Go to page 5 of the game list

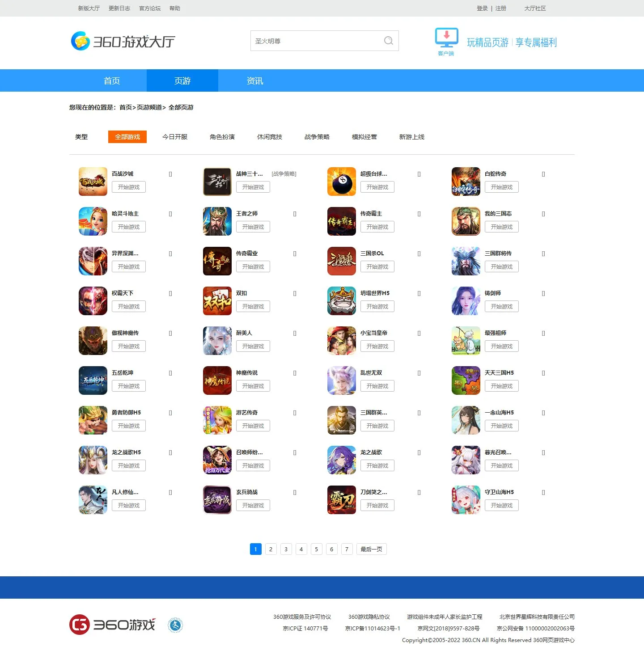(x=316, y=549)
